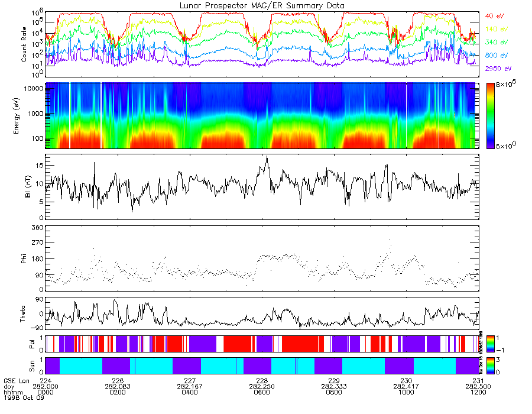This screenshot has width=532, height=414.
Task: Click the '15' tick on the |B| axis
Action: coord(38,166)
